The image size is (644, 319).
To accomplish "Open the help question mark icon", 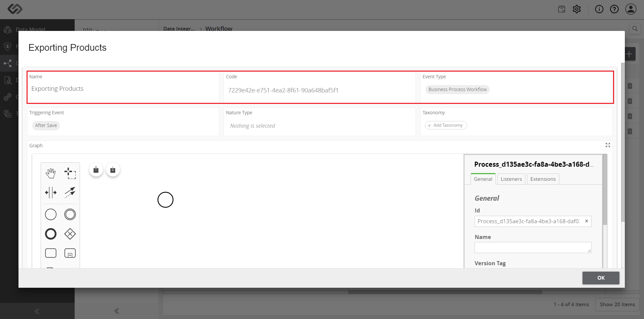I will 614,9.
